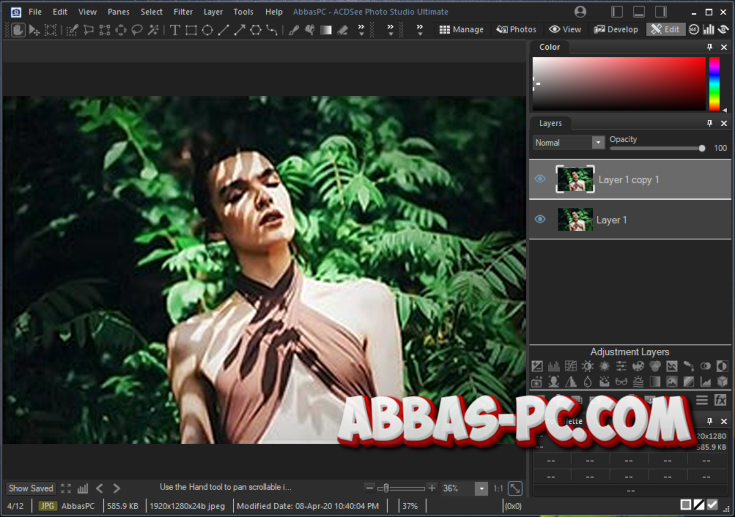Click the next image arrow

pyautogui.click(x=116, y=488)
